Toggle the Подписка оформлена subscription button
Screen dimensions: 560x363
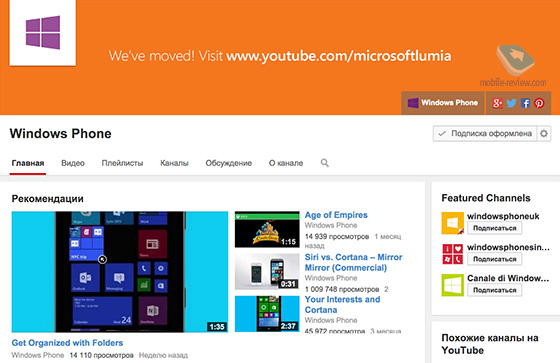(x=485, y=134)
